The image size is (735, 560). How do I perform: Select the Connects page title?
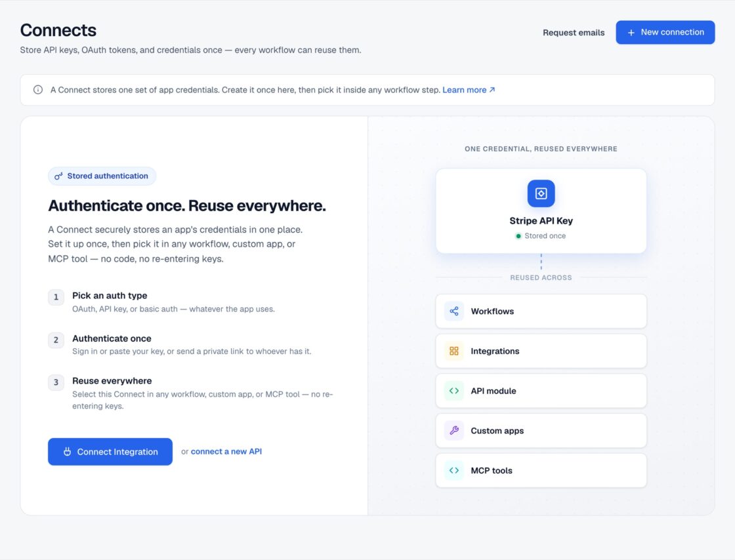(58, 30)
